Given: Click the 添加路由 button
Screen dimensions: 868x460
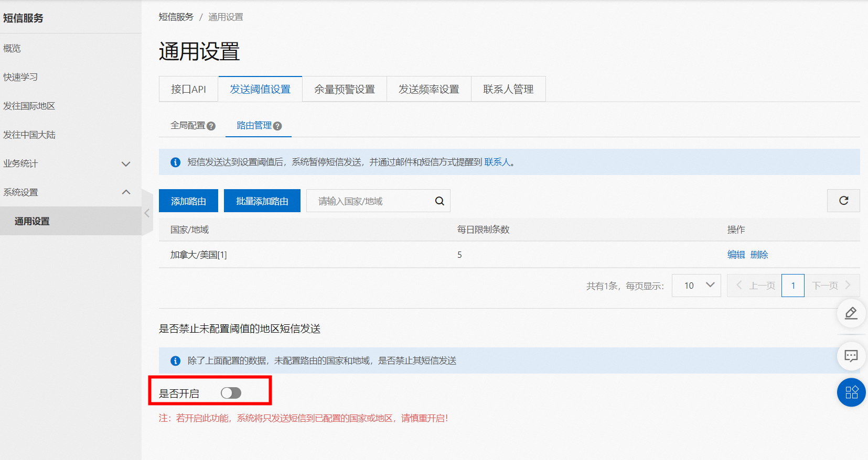Looking at the screenshot, I should point(188,201).
